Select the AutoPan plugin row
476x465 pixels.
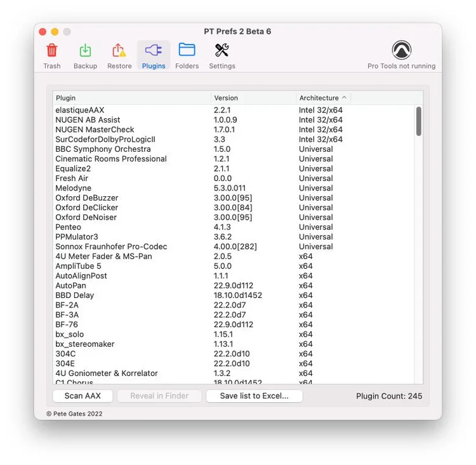click(233, 285)
